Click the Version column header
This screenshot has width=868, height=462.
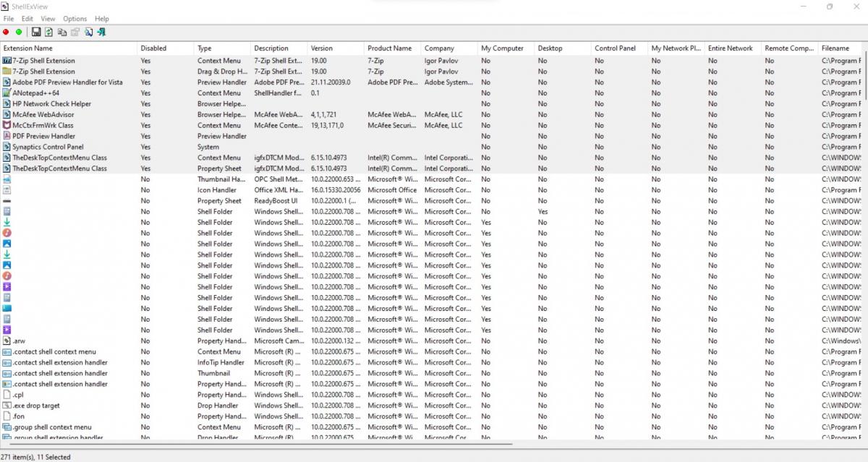point(336,48)
